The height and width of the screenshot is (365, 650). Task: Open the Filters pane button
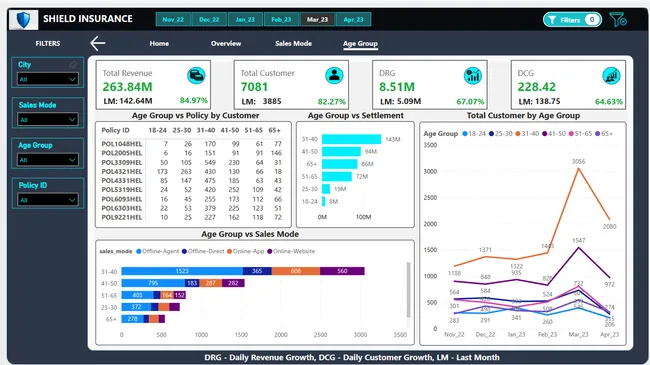572,19
